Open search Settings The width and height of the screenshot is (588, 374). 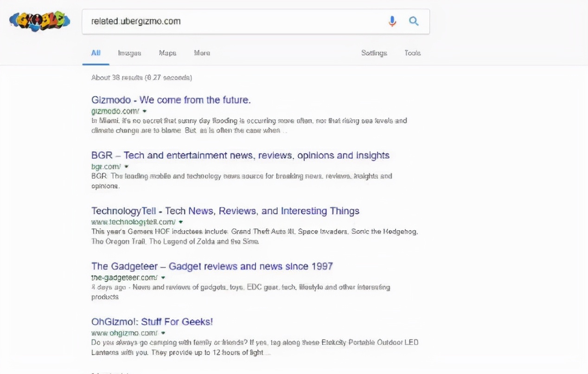[x=374, y=53]
